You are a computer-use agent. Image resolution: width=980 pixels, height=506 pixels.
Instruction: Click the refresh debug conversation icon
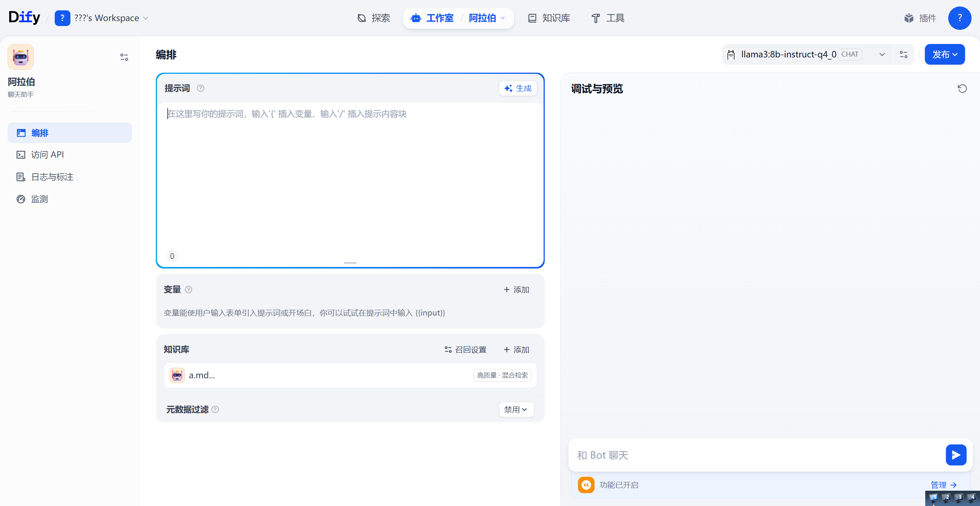pyautogui.click(x=962, y=89)
